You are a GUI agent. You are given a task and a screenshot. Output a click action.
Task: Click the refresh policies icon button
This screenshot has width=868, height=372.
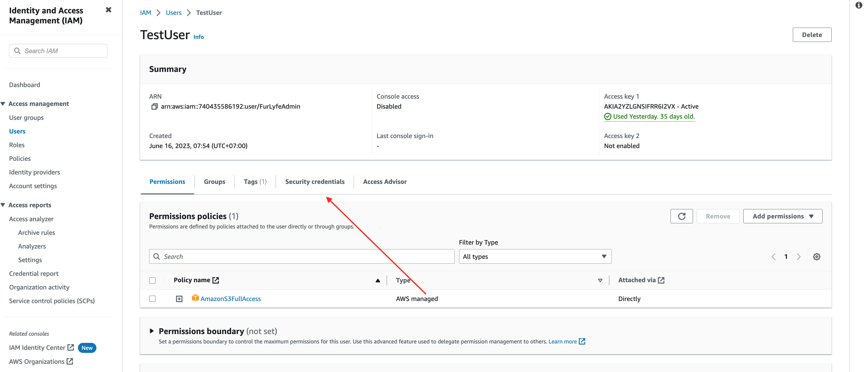point(681,216)
